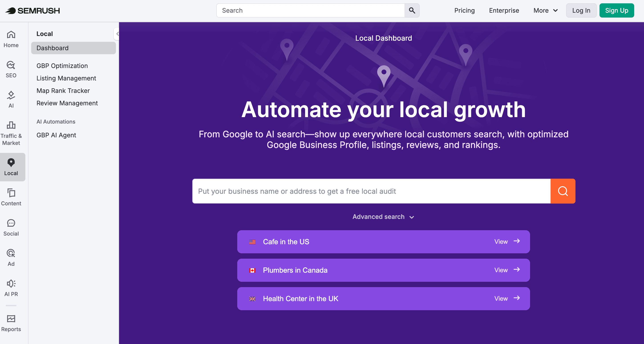
Task: Click the Semrush logo
Action: 32,10
